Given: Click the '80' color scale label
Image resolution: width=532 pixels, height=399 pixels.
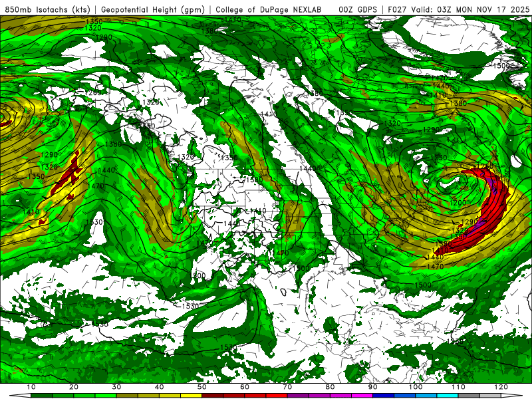Looking at the screenshot, I should (x=330, y=387).
